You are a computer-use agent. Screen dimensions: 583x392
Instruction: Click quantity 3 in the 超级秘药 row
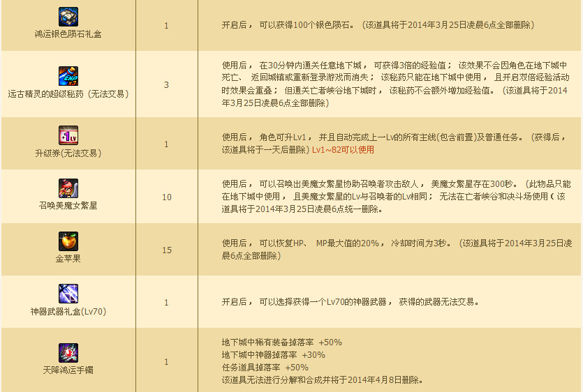(166, 84)
